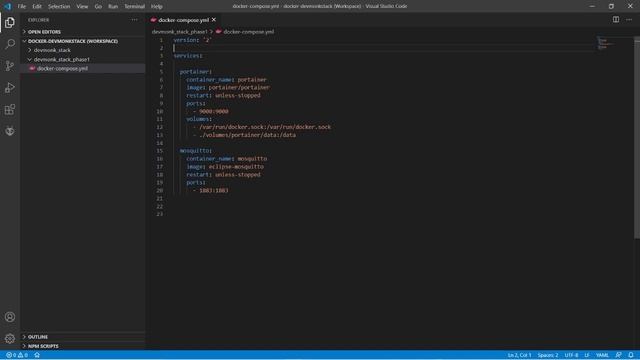
Task: Open the Go menu
Action: (98, 6)
